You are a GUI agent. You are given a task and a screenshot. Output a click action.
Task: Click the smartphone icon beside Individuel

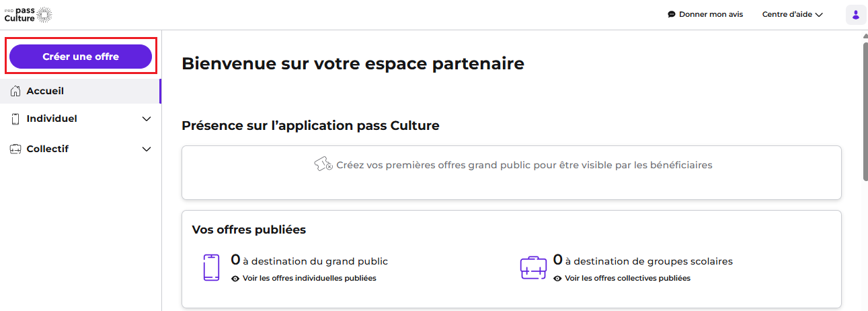[16, 119]
